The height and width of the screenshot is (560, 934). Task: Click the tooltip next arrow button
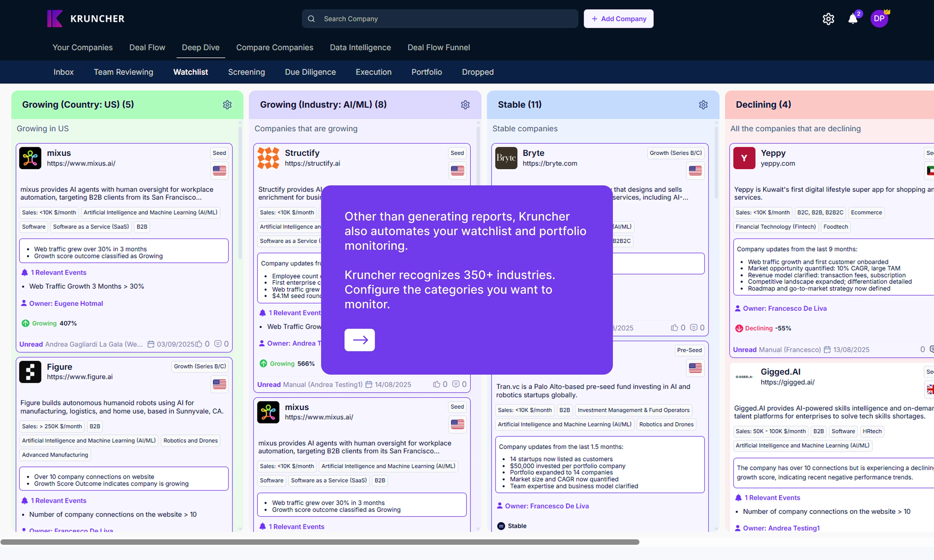(359, 340)
